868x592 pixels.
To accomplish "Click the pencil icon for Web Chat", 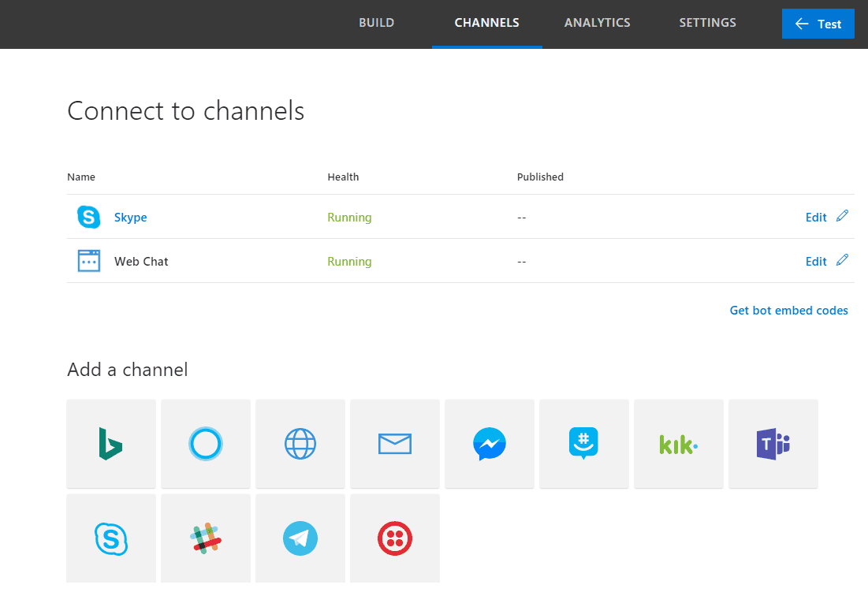I will click(843, 260).
